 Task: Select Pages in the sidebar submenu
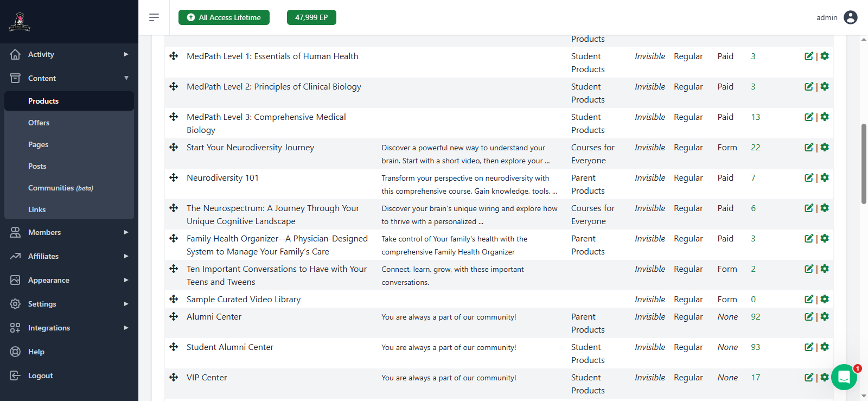pyautogui.click(x=39, y=144)
